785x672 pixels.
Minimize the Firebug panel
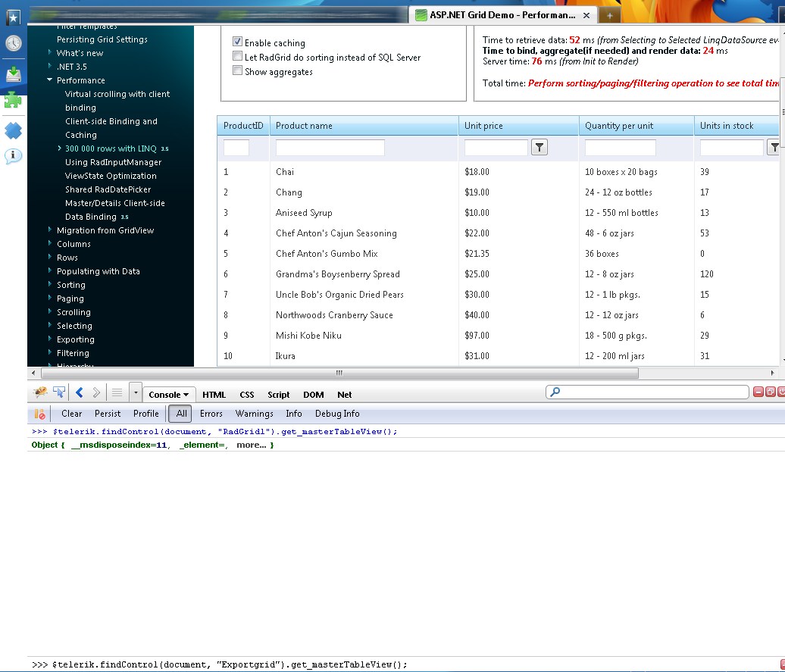(758, 392)
